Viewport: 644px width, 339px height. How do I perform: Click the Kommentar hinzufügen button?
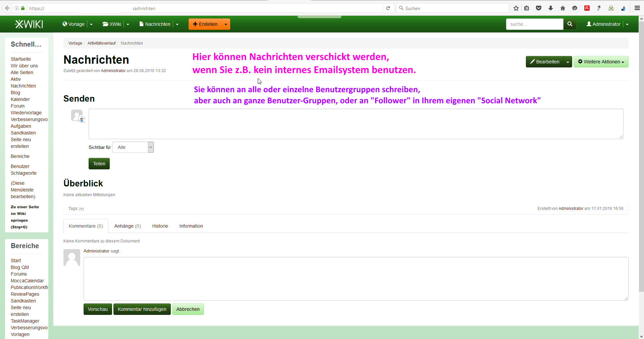point(142,309)
